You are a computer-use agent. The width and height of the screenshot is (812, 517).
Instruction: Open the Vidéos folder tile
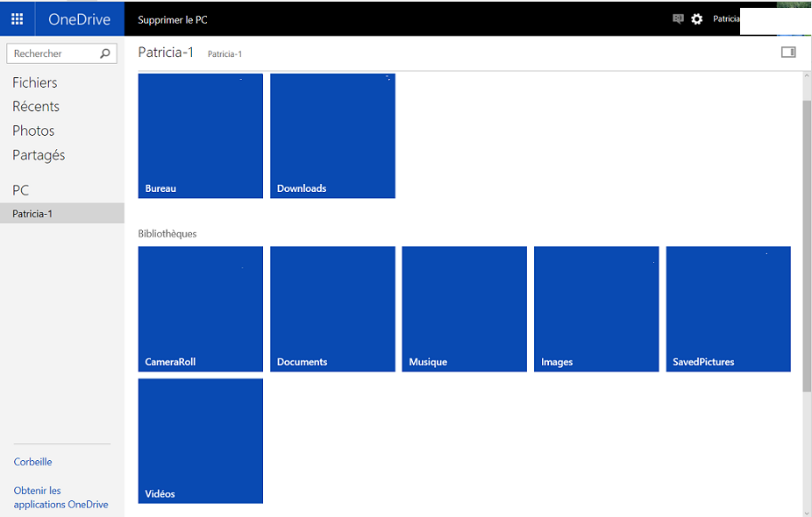coord(200,441)
